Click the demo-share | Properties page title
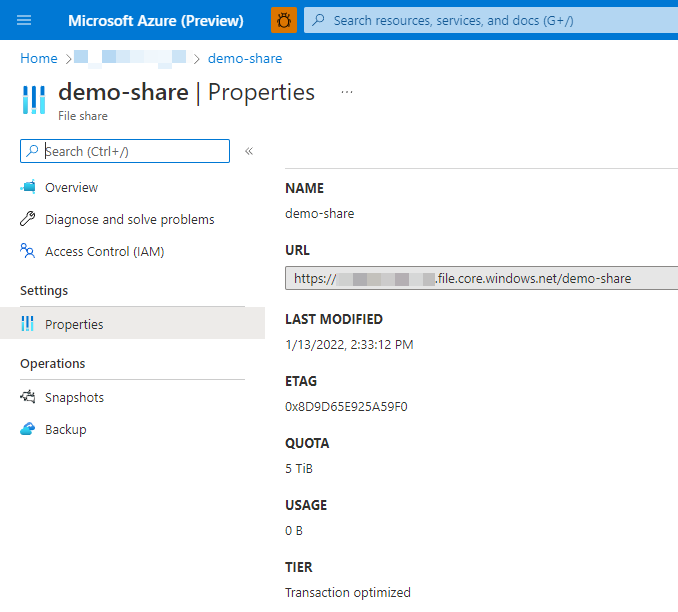678x612 pixels. pos(187,93)
